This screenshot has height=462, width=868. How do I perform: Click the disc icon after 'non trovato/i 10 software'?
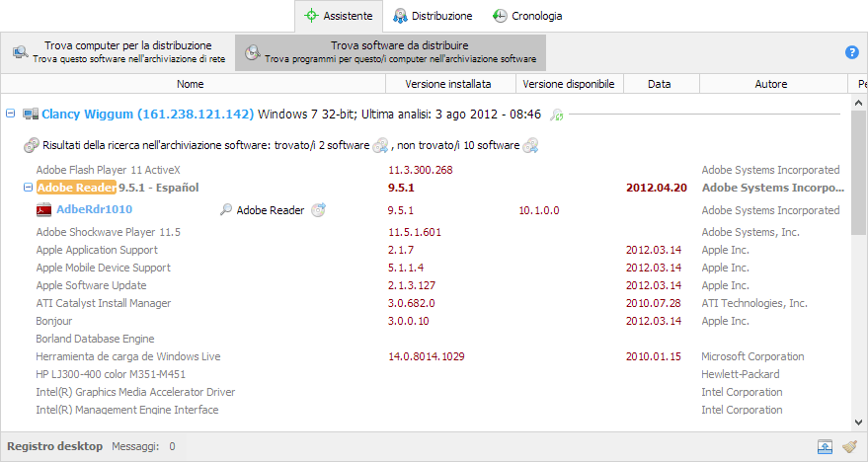[x=530, y=146]
